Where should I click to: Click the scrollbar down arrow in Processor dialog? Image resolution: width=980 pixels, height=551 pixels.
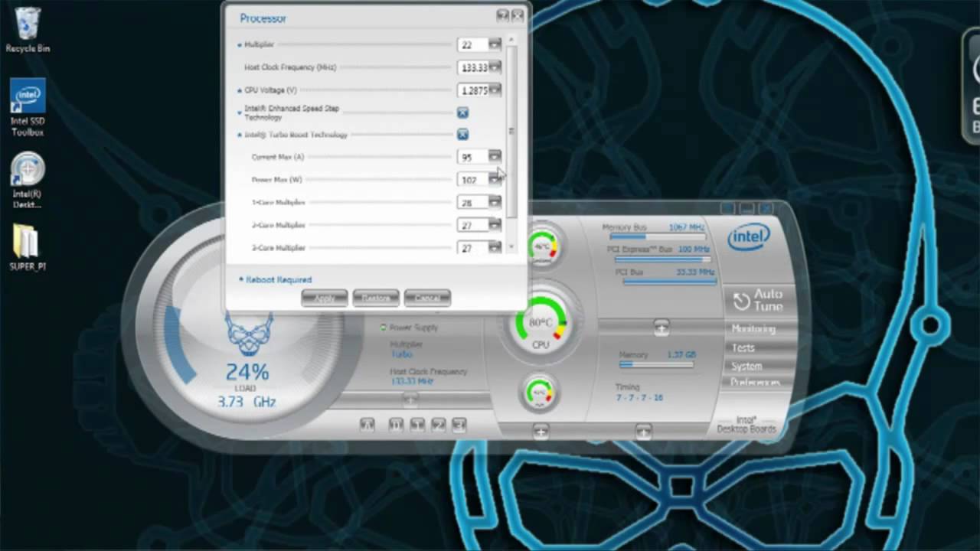pyautogui.click(x=512, y=248)
